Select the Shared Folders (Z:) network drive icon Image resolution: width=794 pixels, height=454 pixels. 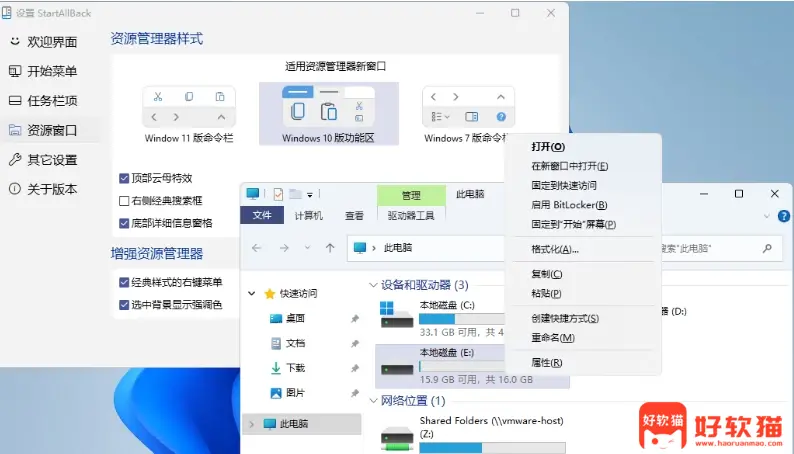397,439
